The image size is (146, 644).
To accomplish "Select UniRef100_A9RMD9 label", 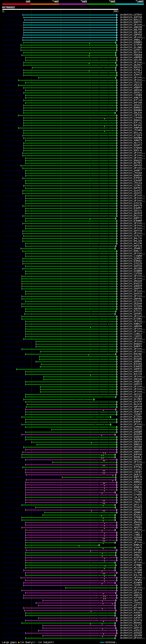I will (131, 58).
